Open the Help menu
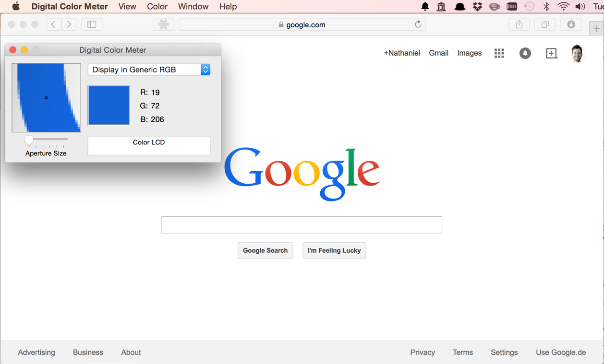604x364 pixels. click(228, 7)
